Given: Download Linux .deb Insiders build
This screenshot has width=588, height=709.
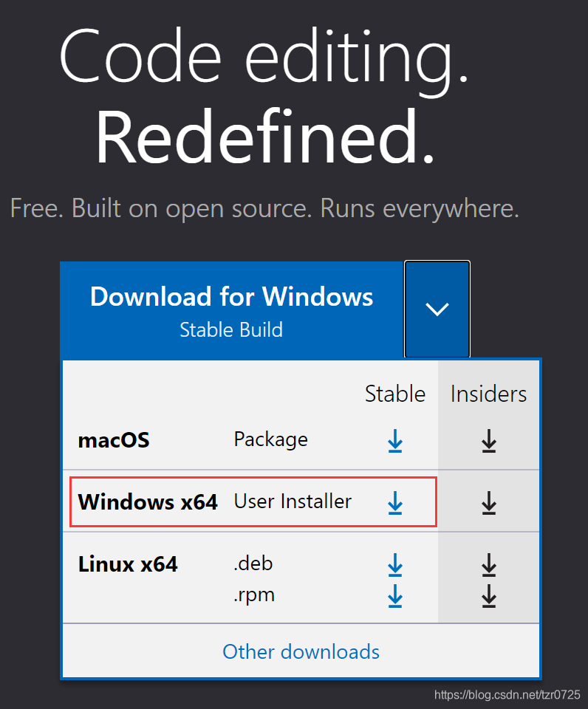Looking at the screenshot, I should coord(488,565).
